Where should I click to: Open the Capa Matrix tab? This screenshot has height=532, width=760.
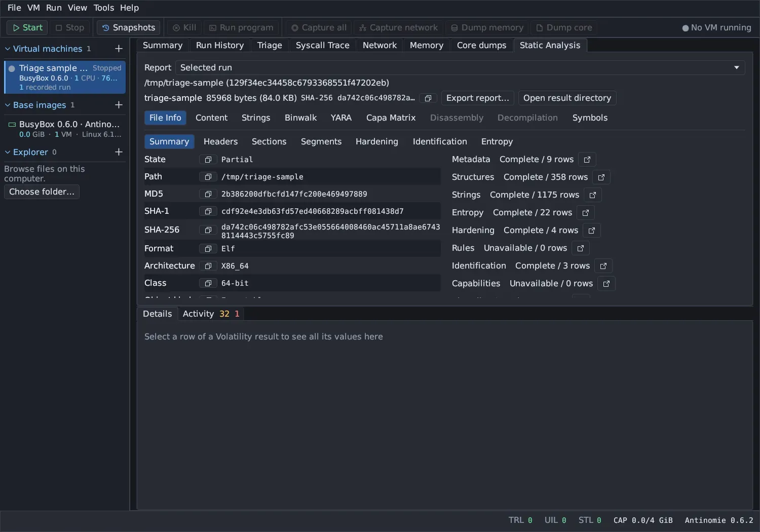tap(391, 118)
